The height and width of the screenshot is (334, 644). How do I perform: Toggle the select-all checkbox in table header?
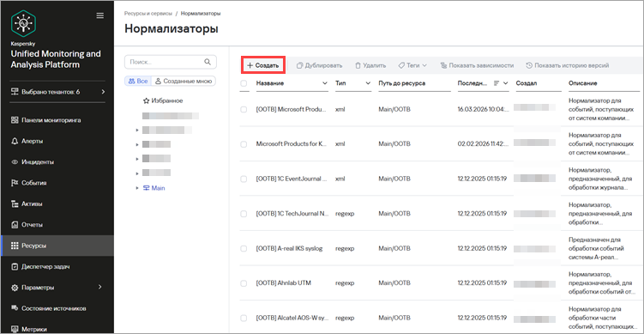coord(244,83)
